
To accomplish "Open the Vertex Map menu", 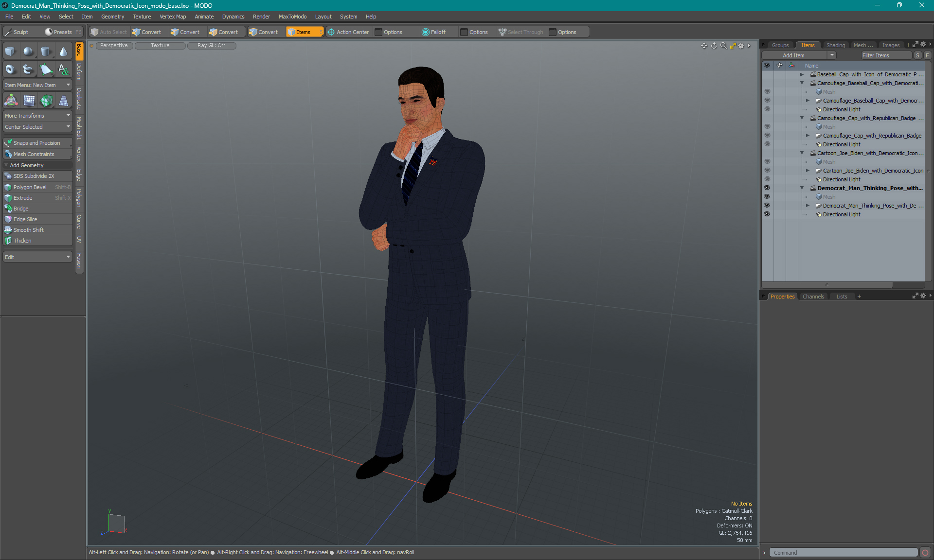I will [173, 17].
